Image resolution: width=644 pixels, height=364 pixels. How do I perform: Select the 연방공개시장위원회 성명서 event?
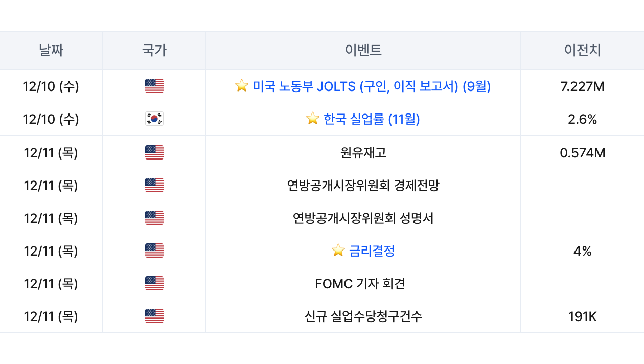pyautogui.click(x=363, y=218)
